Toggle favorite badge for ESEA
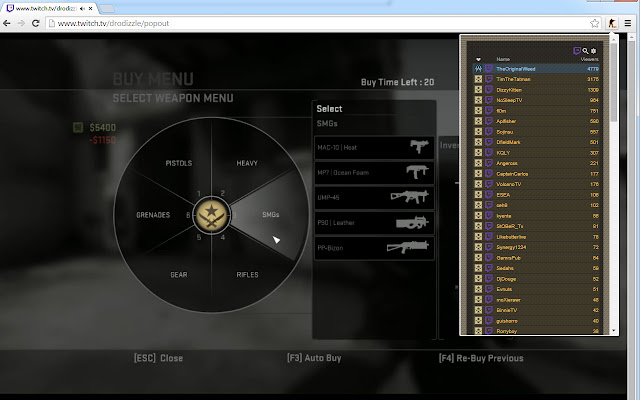This screenshot has height=400, width=640. 478,195
